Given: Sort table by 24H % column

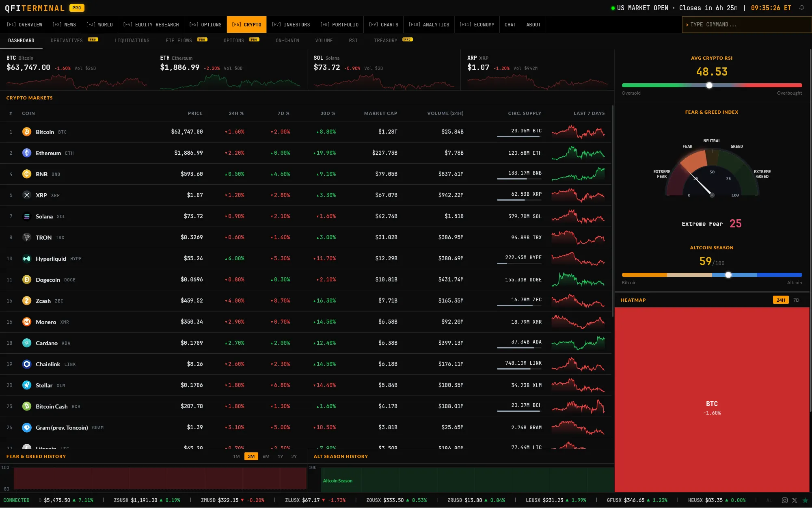Looking at the screenshot, I should point(236,113).
